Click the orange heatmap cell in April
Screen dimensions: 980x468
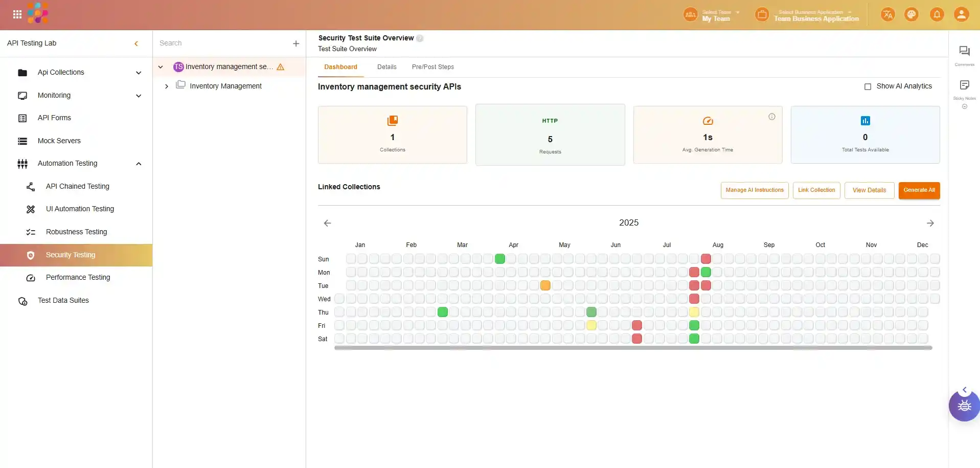[545, 285]
